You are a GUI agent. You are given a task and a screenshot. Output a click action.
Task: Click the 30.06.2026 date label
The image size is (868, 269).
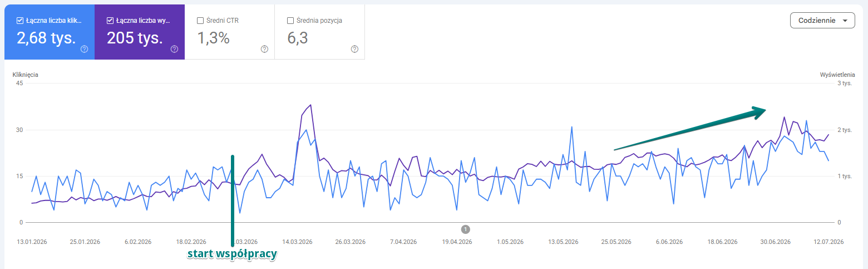coord(776,242)
